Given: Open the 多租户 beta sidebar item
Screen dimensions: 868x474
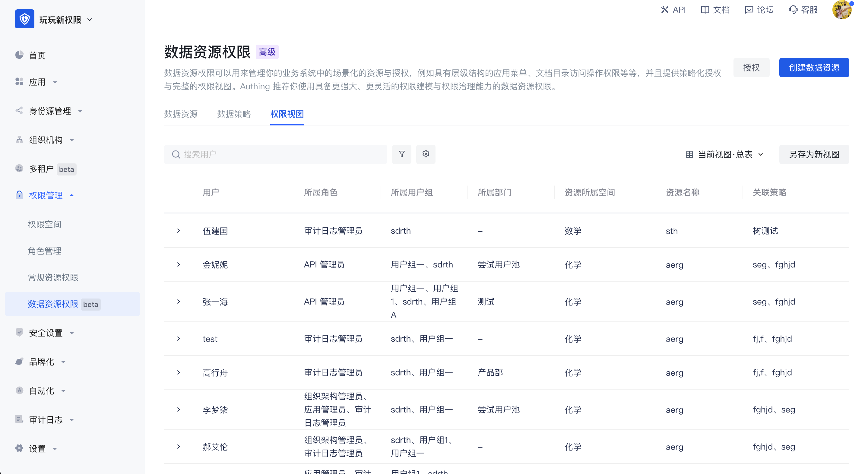Looking at the screenshot, I should (x=42, y=169).
